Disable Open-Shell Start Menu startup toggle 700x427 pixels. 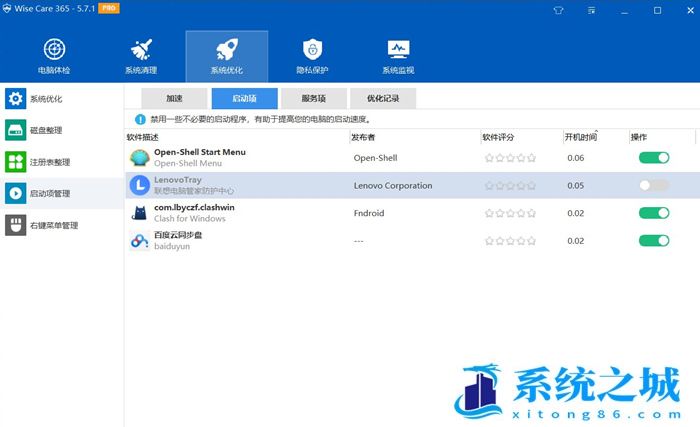click(x=653, y=158)
